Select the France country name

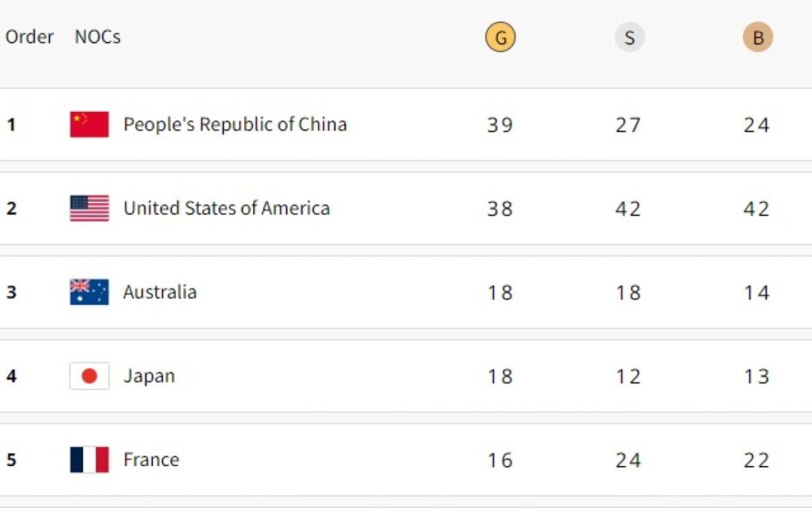[x=151, y=460]
